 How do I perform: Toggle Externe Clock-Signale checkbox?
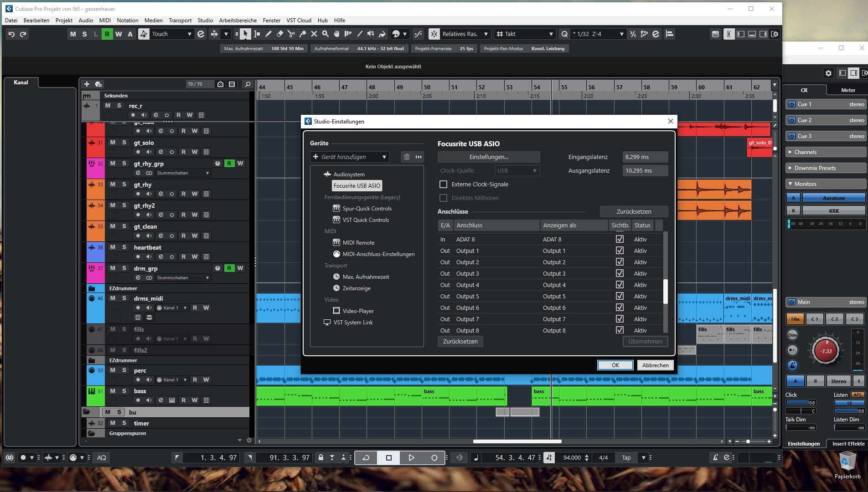[x=443, y=184]
